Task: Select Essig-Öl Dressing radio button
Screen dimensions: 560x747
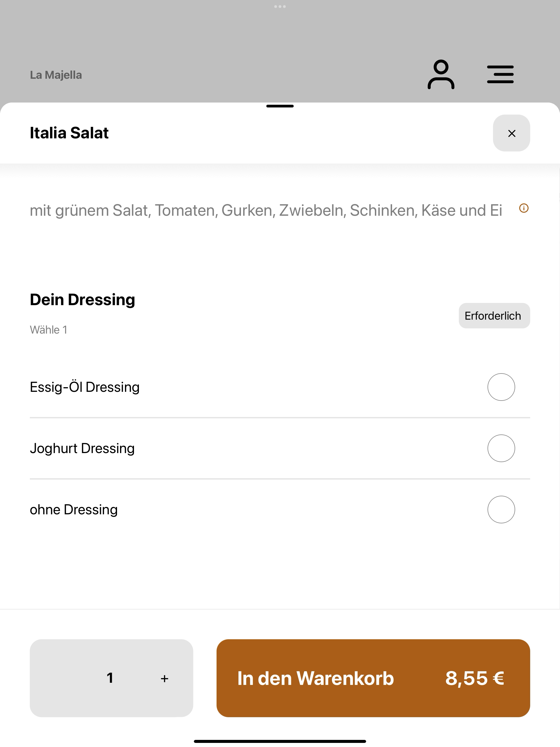Action: click(501, 387)
